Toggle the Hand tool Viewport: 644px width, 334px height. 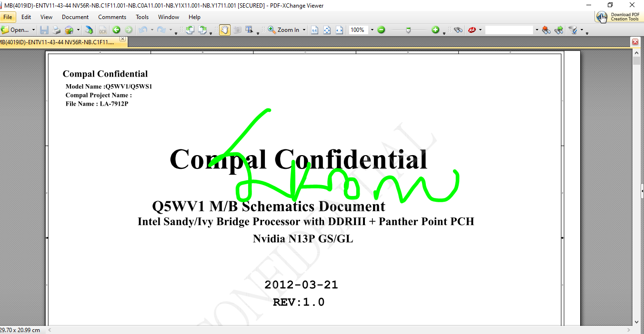pyautogui.click(x=224, y=30)
